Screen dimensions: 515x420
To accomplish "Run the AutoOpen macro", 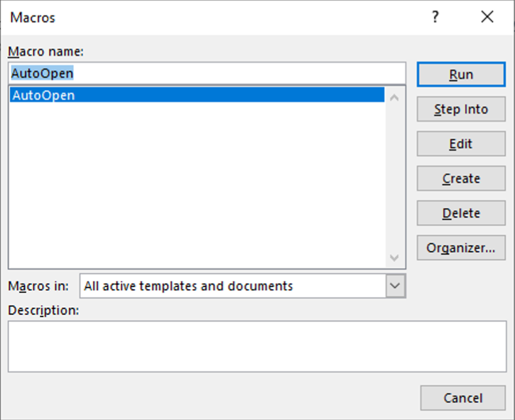I will [461, 75].
